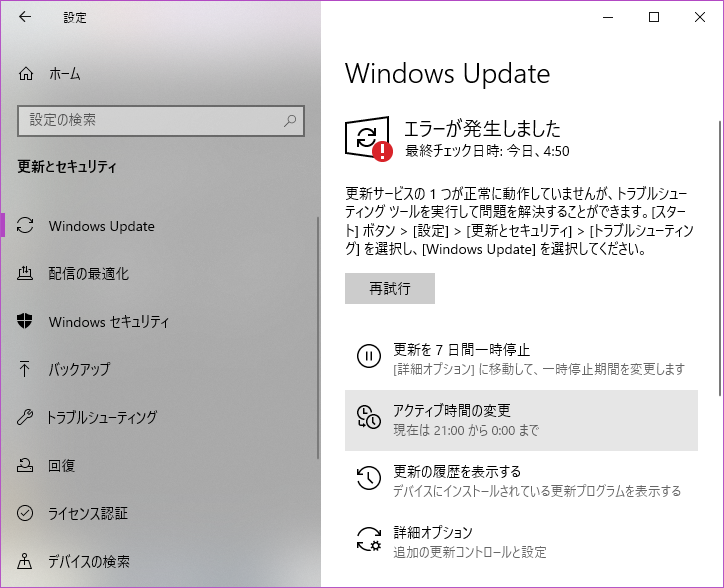Viewport: 724px width, 588px height.
Task: Click the sidebar navigation scrollbar
Action: pyautogui.click(x=318, y=337)
